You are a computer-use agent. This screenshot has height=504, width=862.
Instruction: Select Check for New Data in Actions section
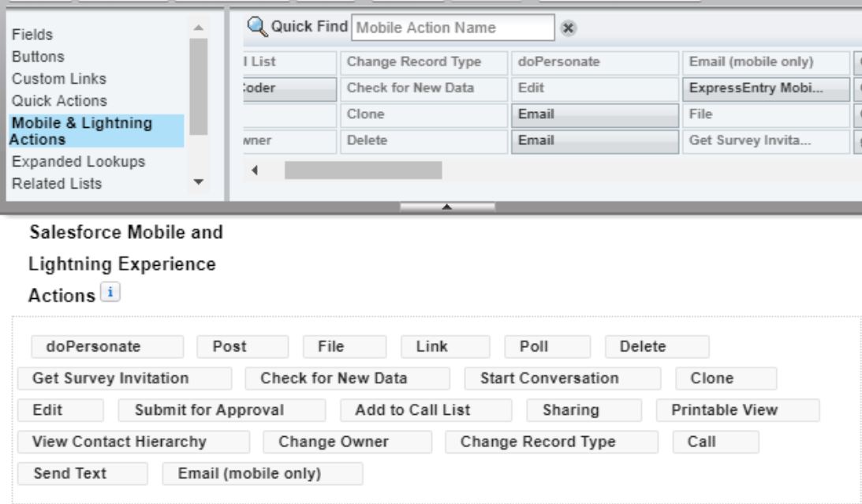tap(348, 379)
